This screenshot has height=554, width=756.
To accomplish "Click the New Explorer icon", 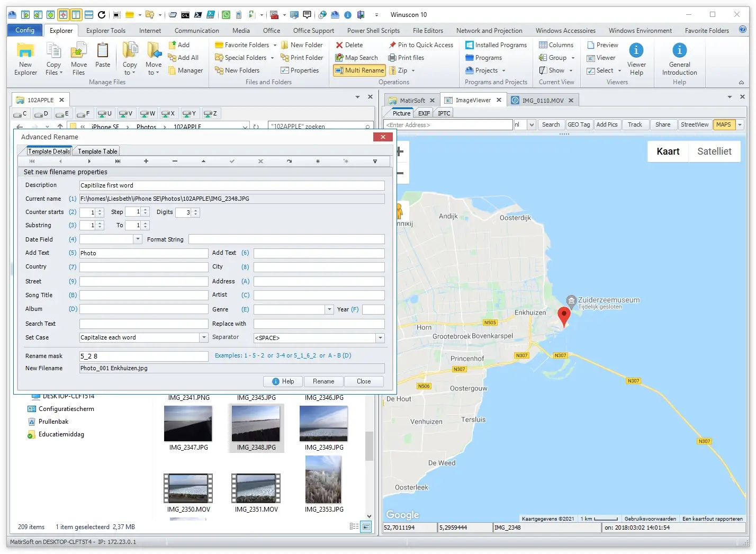I will coord(25,59).
